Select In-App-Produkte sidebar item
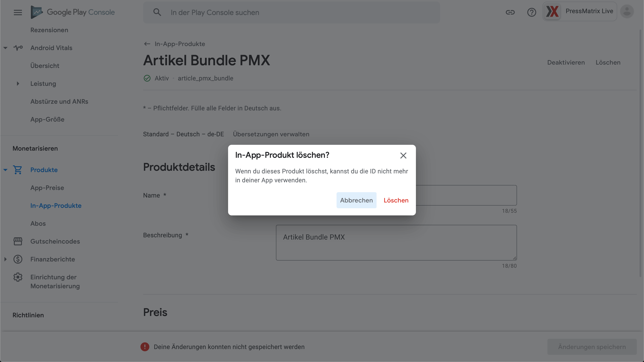Image resolution: width=644 pixels, height=362 pixels. (x=56, y=206)
